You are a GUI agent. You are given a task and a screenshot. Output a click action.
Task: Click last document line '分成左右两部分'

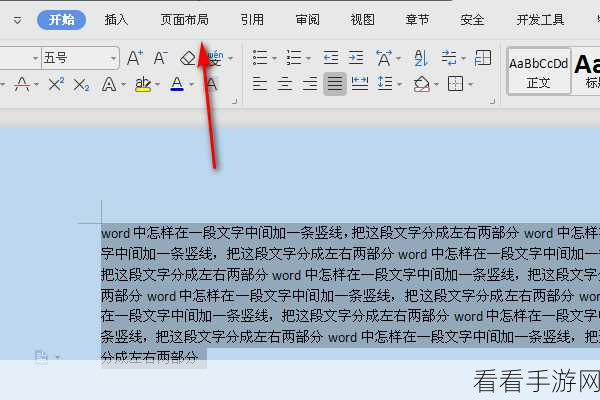click(149, 358)
